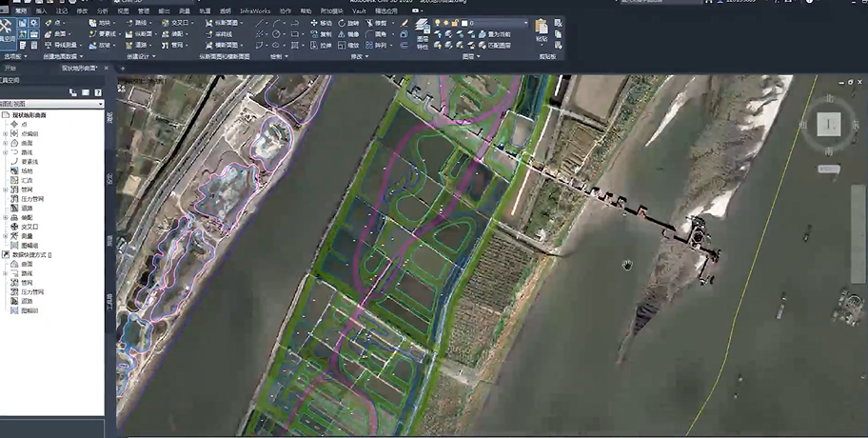This screenshot has width=868, height=438.
Task: Click the Grading (放坡) tool
Action: [x=103, y=45]
